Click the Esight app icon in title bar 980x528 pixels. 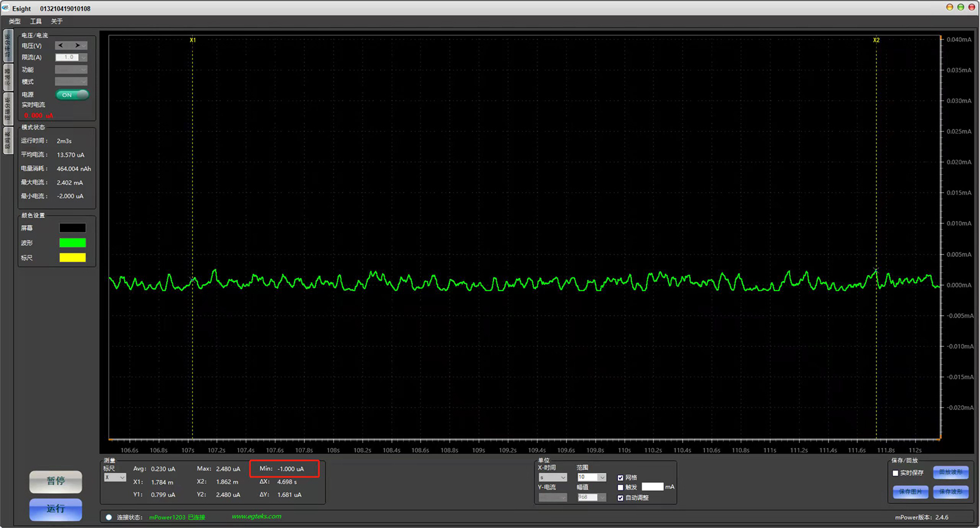pos(5,8)
